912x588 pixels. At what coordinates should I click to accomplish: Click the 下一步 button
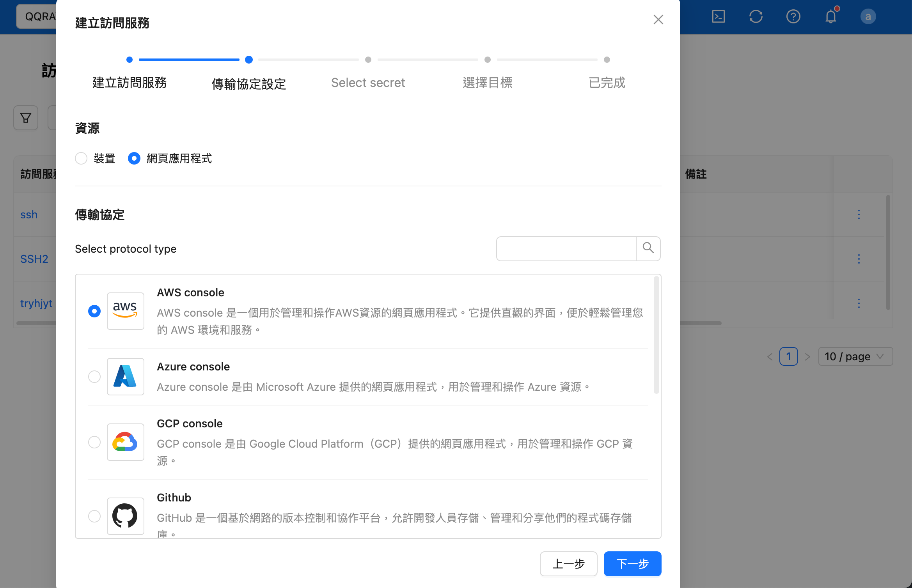coord(632,563)
